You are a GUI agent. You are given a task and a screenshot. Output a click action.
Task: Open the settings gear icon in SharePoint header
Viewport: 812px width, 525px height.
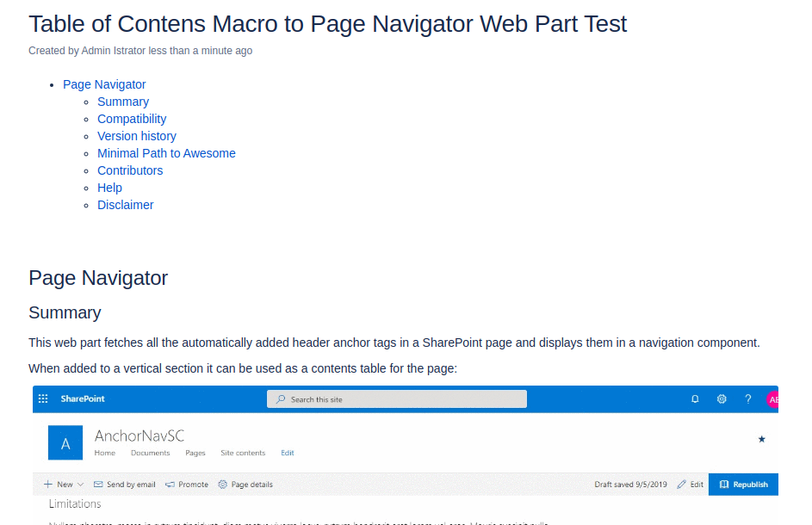[x=722, y=398]
